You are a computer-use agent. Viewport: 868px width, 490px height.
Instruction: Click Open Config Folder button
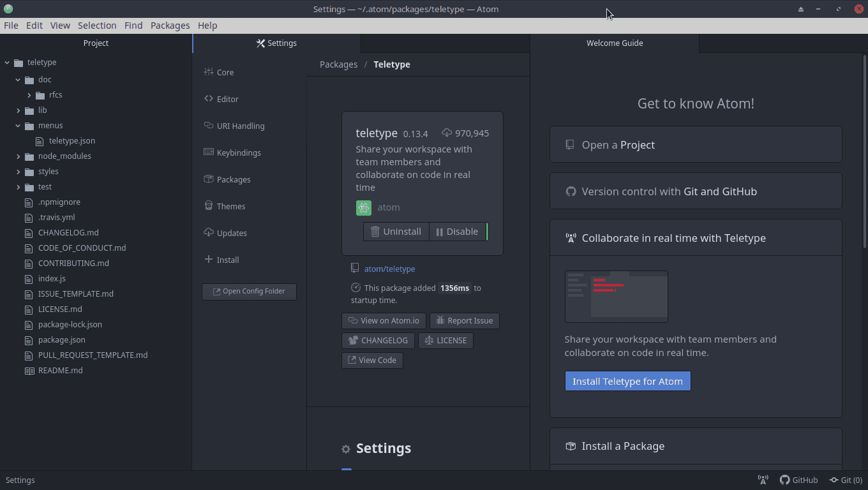pos(249,292)
